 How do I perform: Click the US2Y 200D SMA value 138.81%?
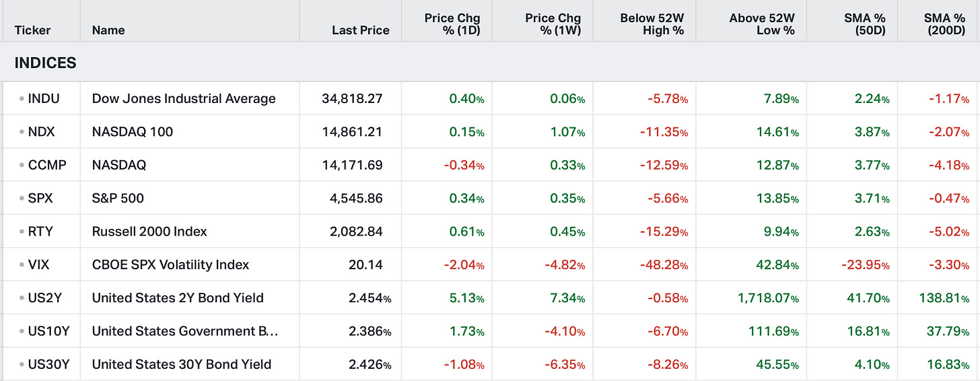point(944,298)
